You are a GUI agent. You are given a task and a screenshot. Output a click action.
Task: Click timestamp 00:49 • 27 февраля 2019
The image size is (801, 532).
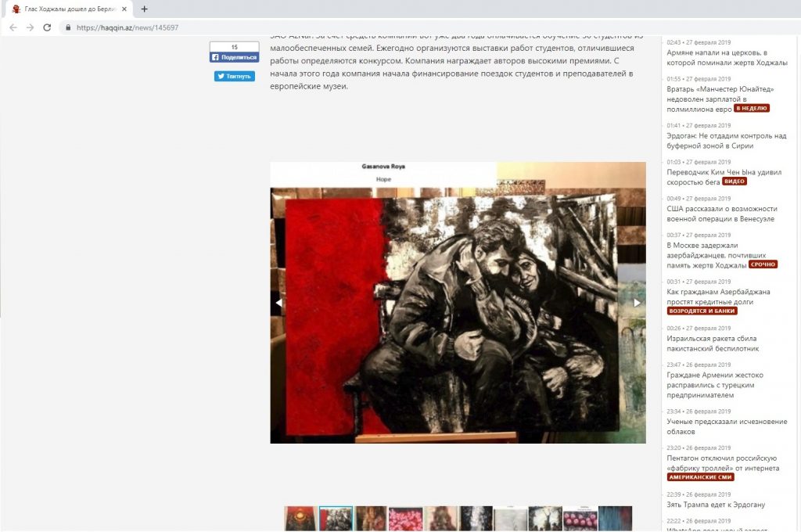pos(699,198)
